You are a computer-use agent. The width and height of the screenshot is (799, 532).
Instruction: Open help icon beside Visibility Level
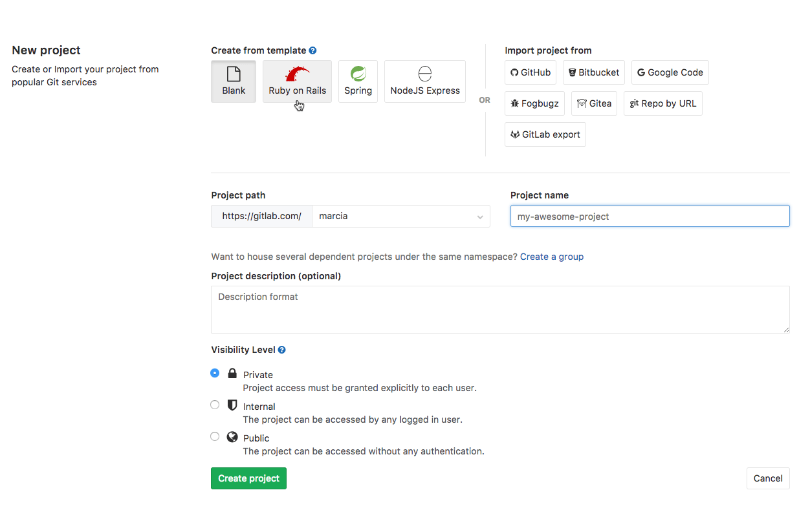tap(281, 350)
